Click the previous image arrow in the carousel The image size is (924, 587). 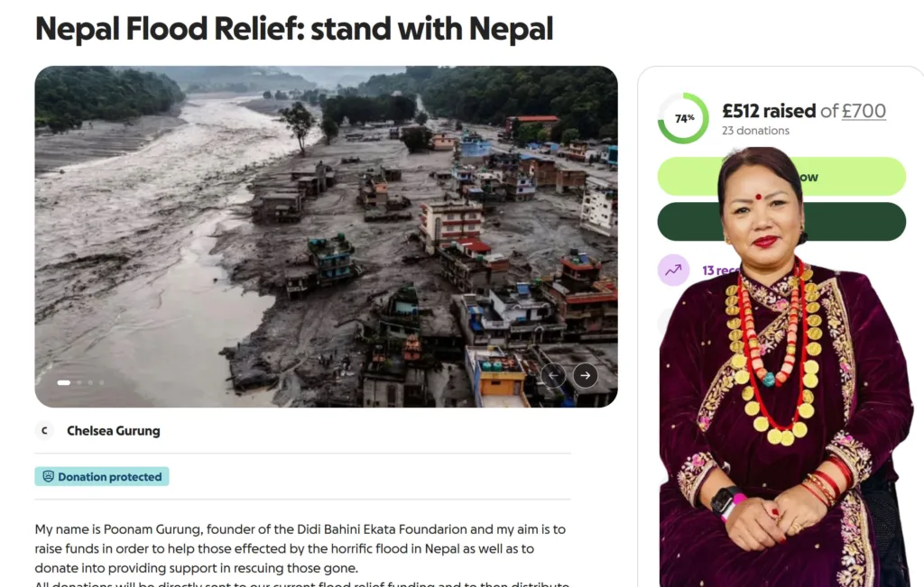click(553, 376)
